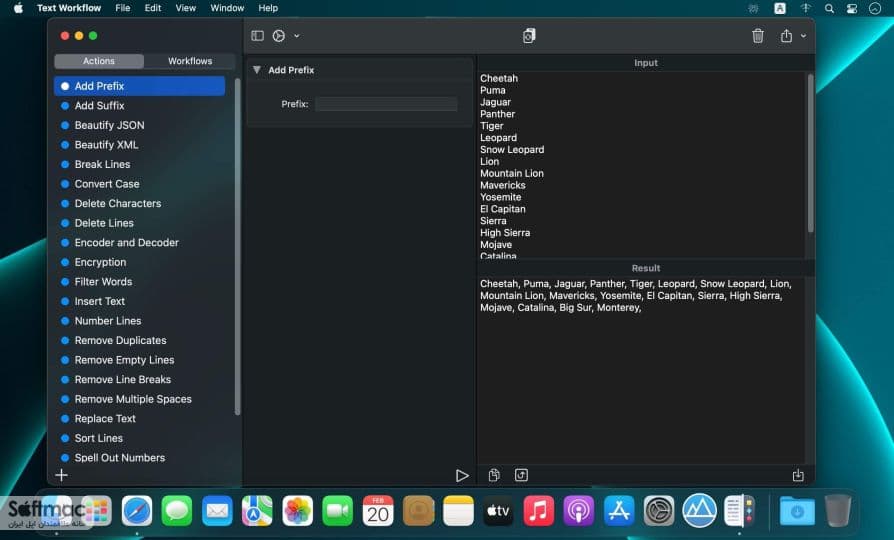Open Messages from the Dock
This screenshot has width=894, height=540.
click(x=177, y=510)
